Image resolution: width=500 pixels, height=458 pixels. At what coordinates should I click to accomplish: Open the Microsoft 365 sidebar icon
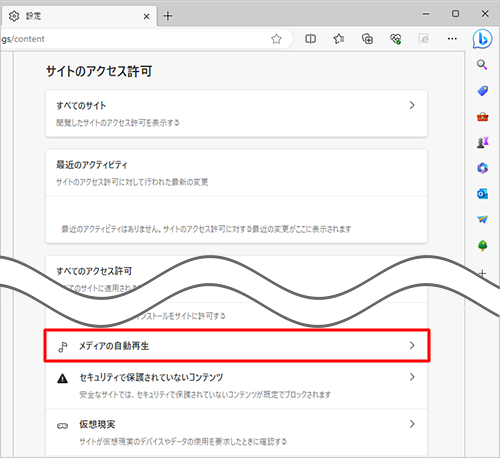click(x=482, y=168)
